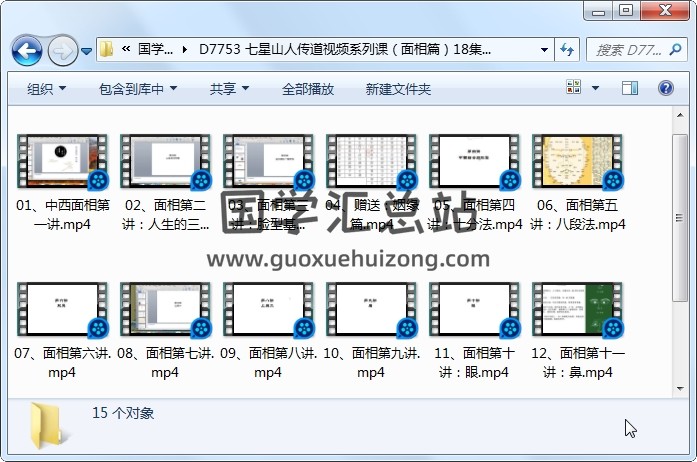The height and width of the screenshot is (462, 697).
Task: Maximize the Explorer window
Action: 626,11
